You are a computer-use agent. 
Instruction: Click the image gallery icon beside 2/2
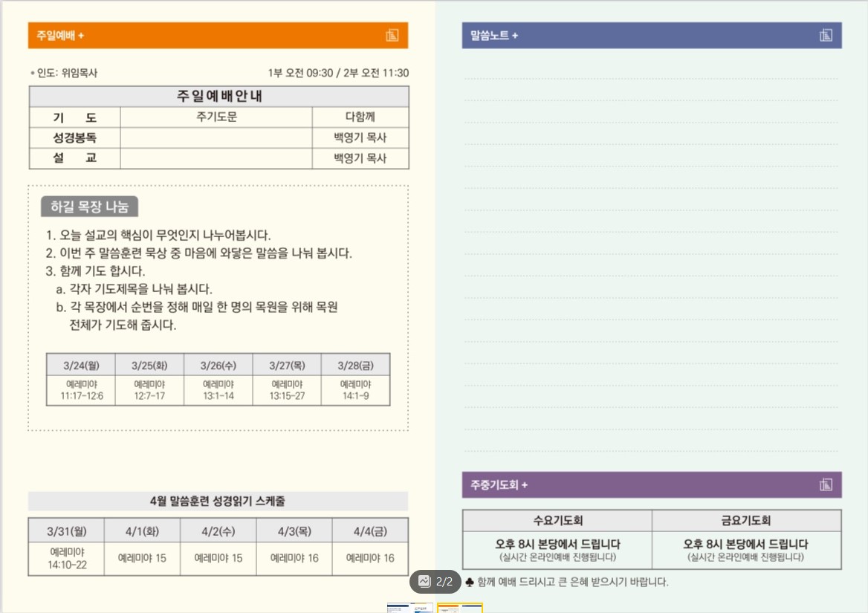(424, 582)
